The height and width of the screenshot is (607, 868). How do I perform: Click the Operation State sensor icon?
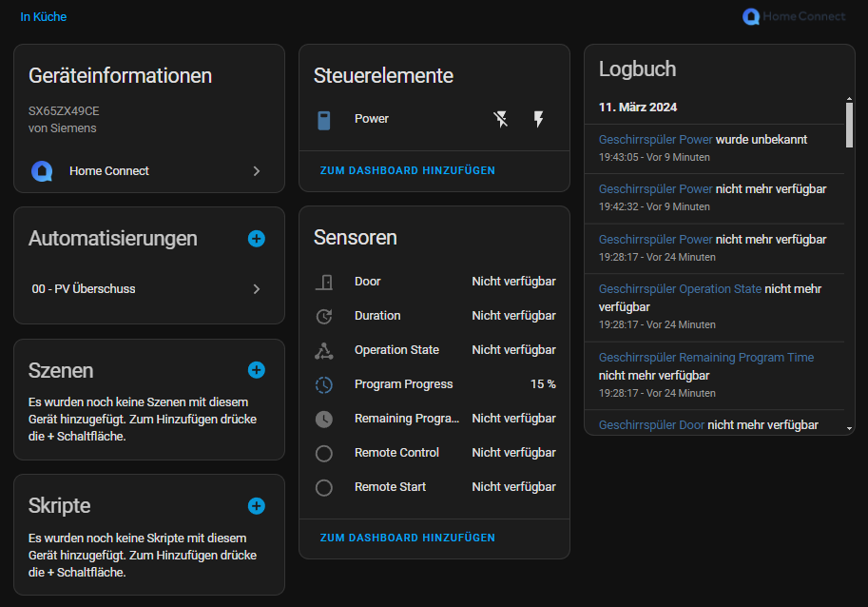pyautogui.click(x=324, y=350)
